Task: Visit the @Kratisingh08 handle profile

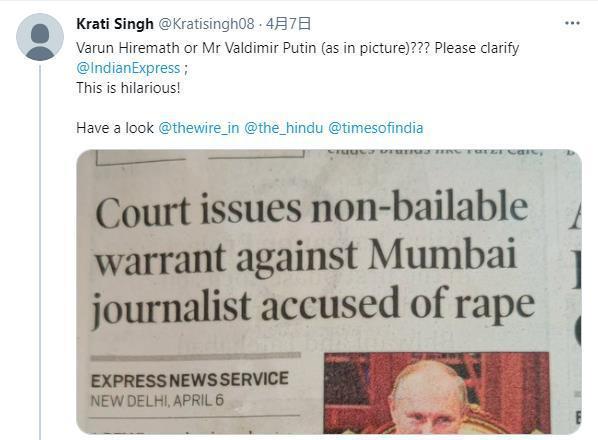Action: (x=206, y=24)
